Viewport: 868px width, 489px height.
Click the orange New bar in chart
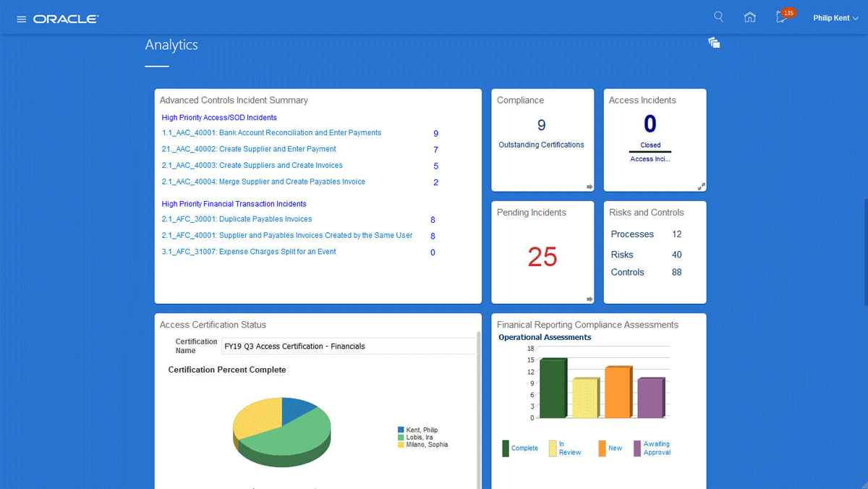[x=618, y=393]
